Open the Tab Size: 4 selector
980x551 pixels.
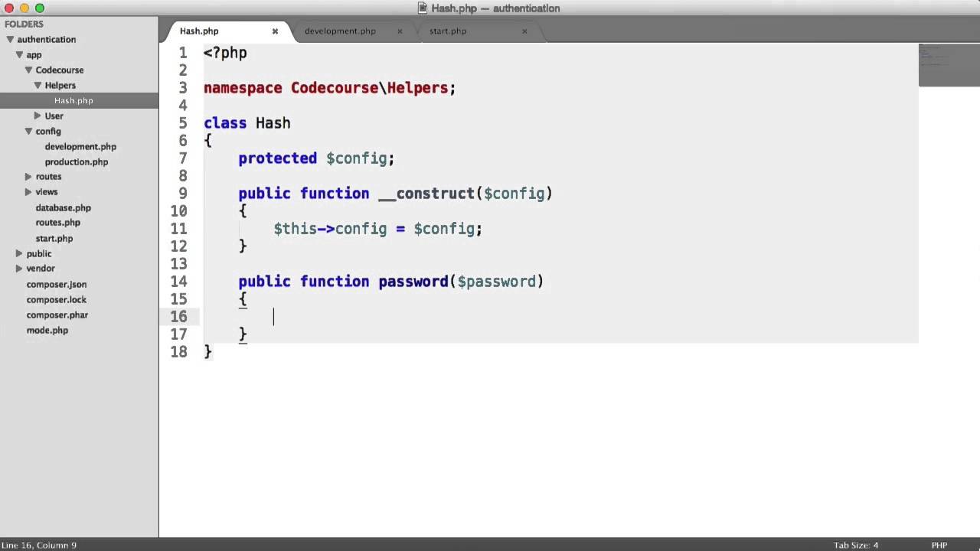pos(856,545)
